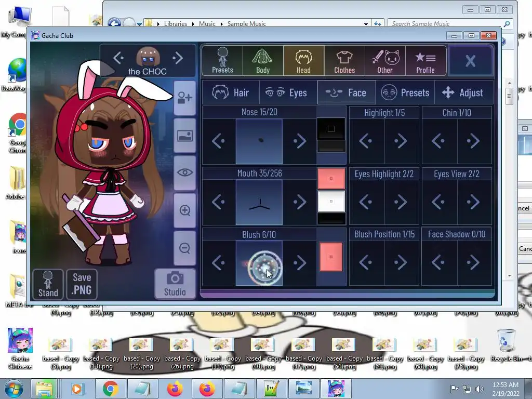Increase the Face Shadow value
532x399 pixels.
pos(474,262)
